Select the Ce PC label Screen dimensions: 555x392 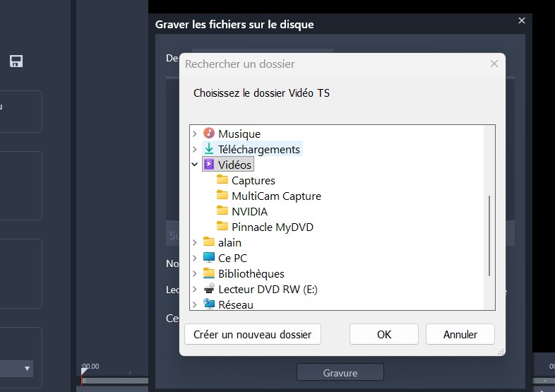point(232,259)
